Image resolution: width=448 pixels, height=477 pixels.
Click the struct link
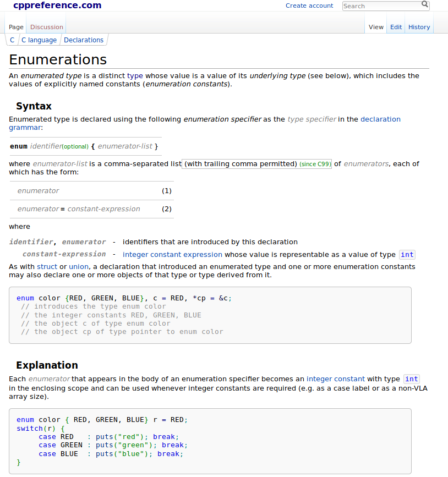tap(47, 267)
